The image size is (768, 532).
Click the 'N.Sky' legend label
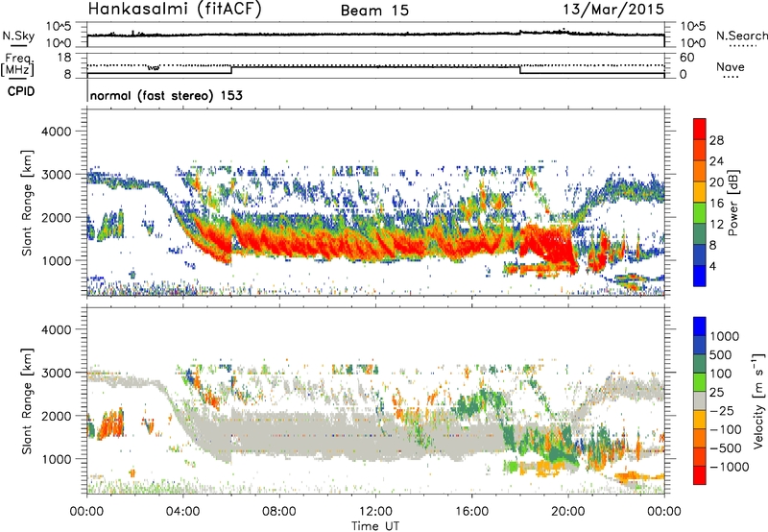coord(18,36)
